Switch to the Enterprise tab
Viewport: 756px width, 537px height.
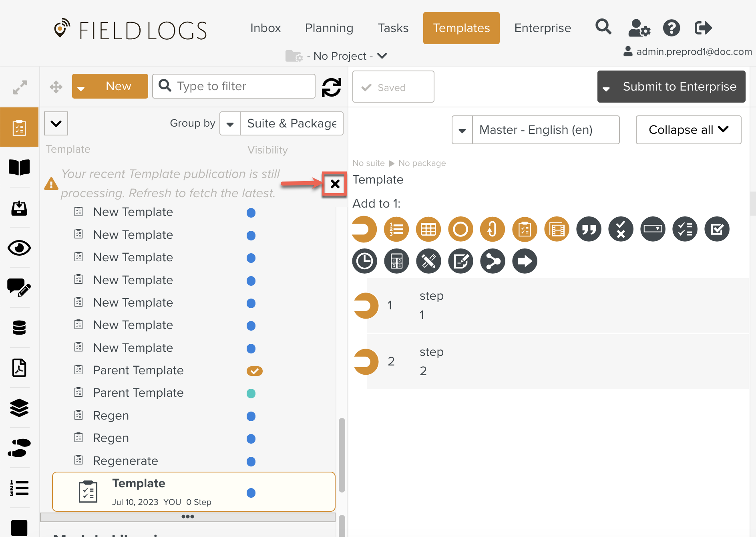click(543, 28)
